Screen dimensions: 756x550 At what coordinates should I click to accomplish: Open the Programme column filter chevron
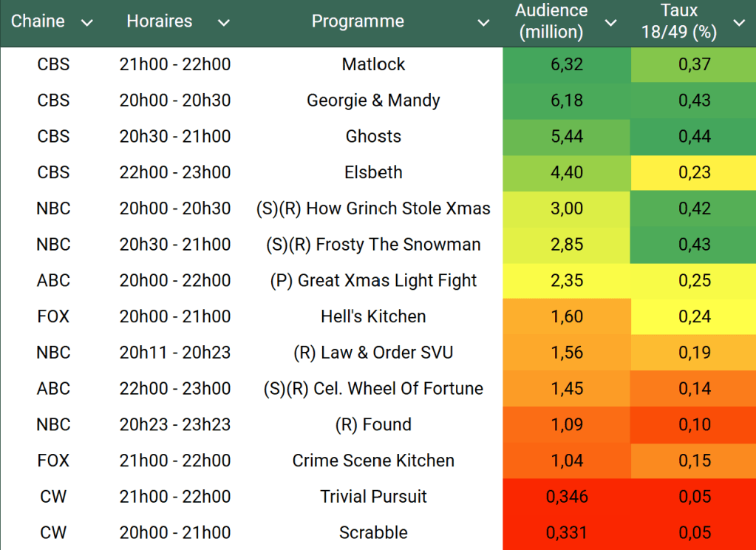click(483, 23)
